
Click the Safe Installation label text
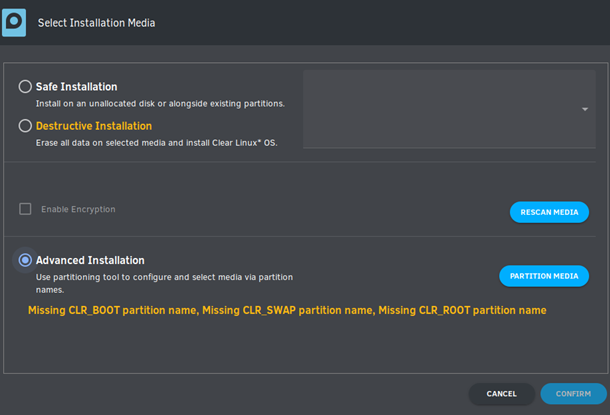tap(77, 86)
